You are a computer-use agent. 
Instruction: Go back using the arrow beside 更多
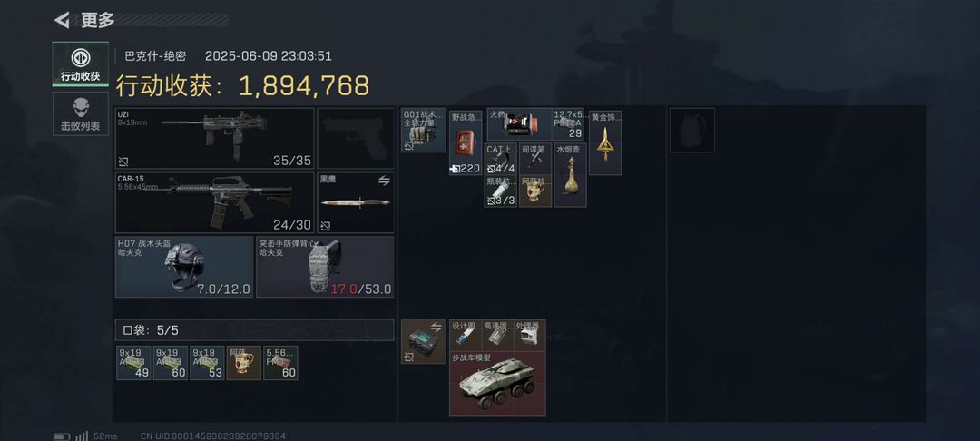coord(62,20)
